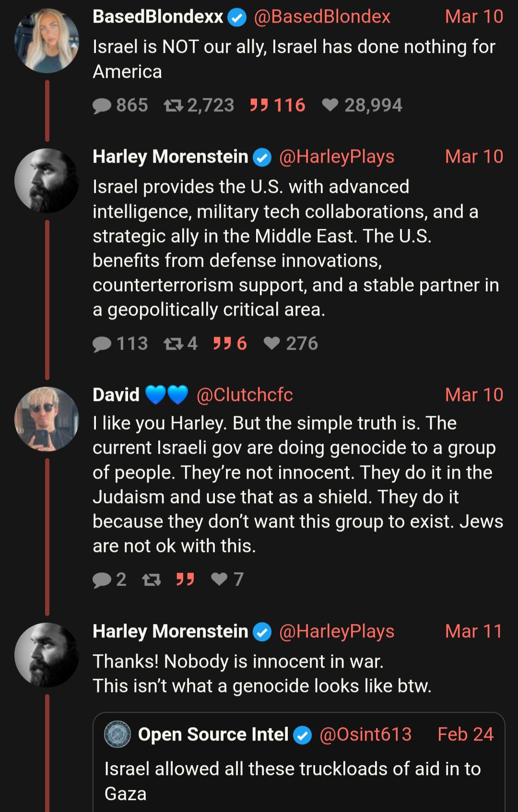Click reply icon on BasedBlondexx's post
The image size is (518, 812).
pyautogui.click(x=102, y=106)
